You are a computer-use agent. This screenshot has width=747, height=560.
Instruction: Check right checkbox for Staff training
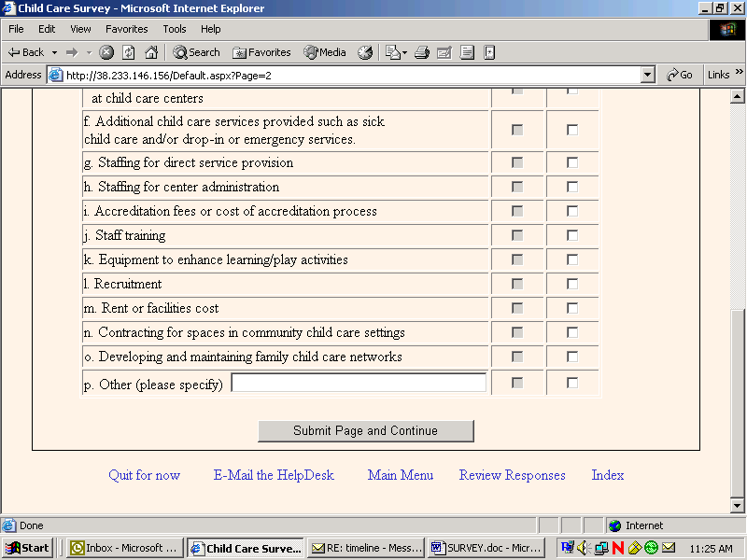coord(572,235)
